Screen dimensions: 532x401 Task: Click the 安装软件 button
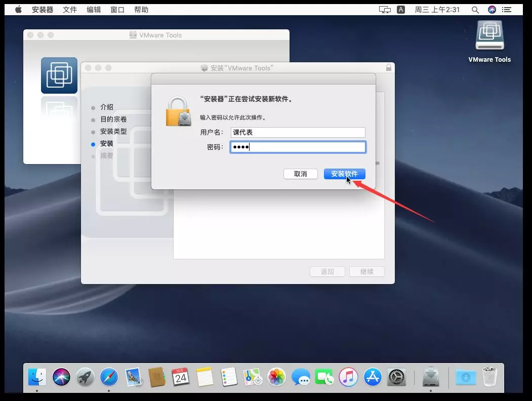[x=344, y=174]
